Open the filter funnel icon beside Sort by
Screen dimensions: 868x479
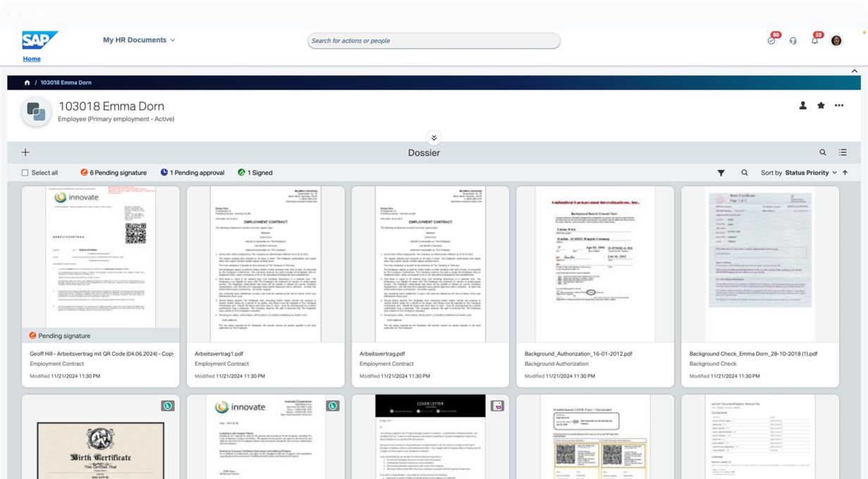tap(721, 173)
